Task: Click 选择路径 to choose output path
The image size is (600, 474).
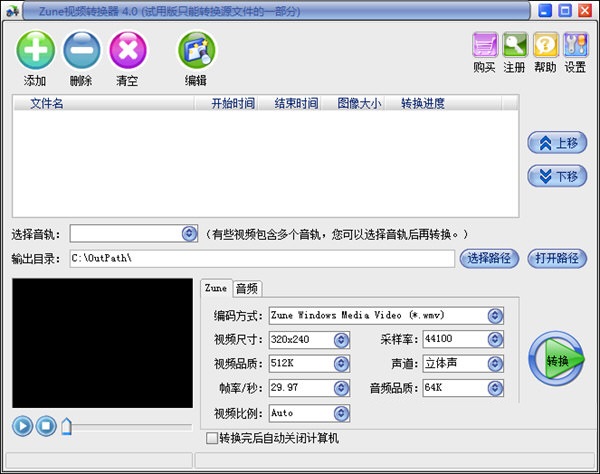Action: [x=489, y=259]
